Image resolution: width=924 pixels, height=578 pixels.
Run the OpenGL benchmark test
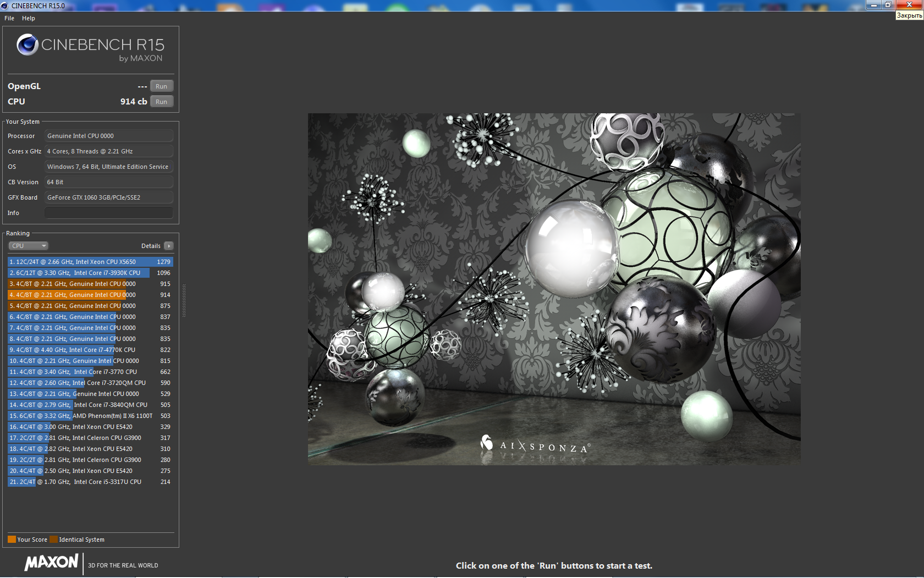(162, 86)
